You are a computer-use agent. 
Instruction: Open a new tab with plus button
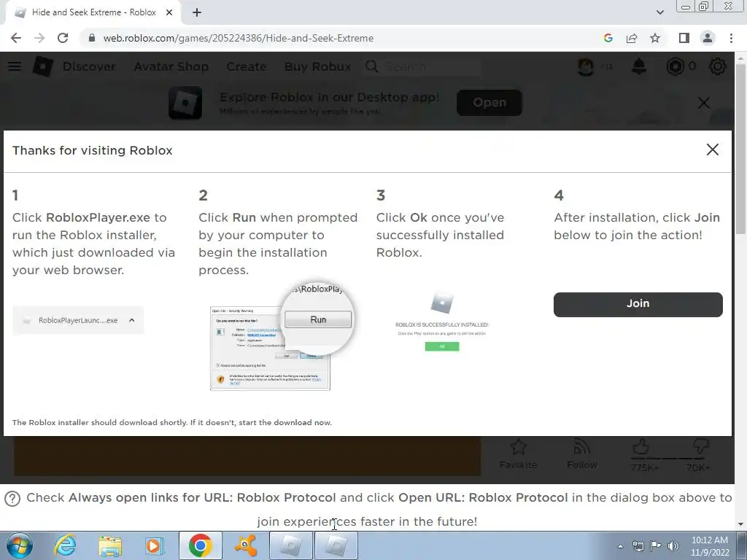[197, 13]
